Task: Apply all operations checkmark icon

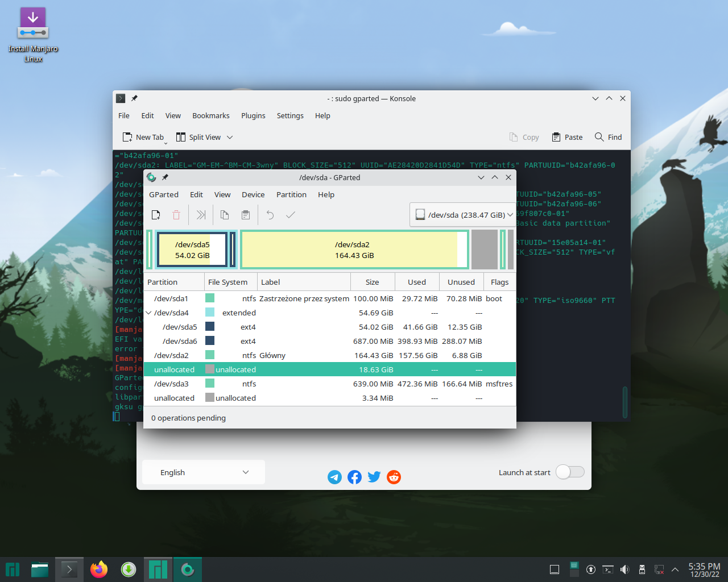Action: [x=291, y=215]
